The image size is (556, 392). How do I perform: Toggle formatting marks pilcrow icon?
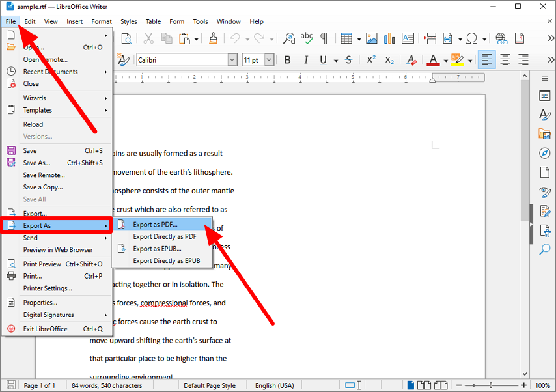[324, 38]
